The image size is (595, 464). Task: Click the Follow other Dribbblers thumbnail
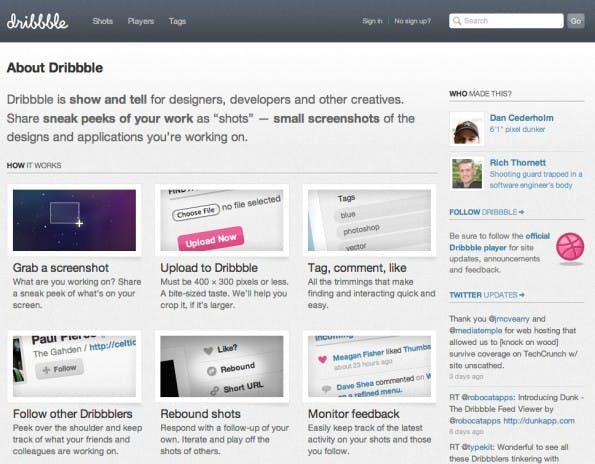[74, 366]
